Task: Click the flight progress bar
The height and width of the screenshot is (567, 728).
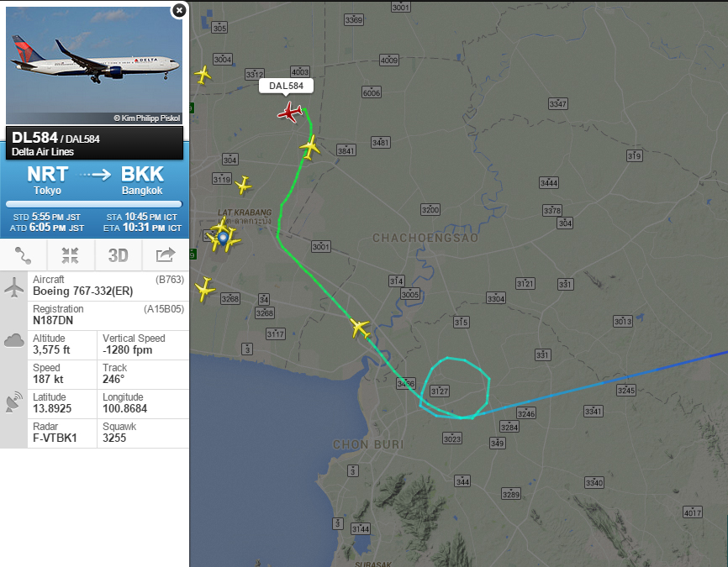Action: pyautogui.click(x=94, y=204)
